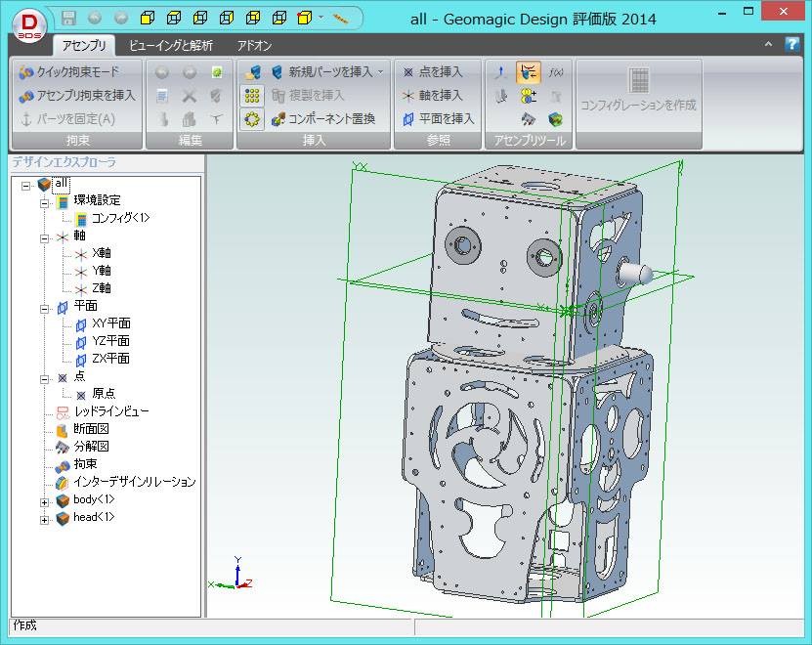
Task: Select レッドラインビュー tree item
Action: tap(111, 411)
